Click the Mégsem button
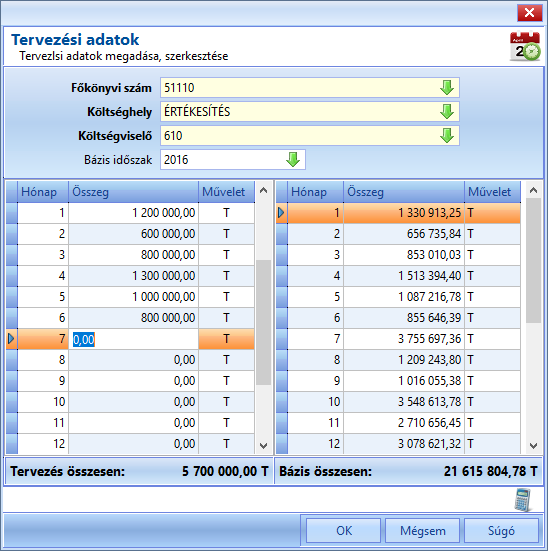Screen dimensions: 548x551 coord(423,531)
